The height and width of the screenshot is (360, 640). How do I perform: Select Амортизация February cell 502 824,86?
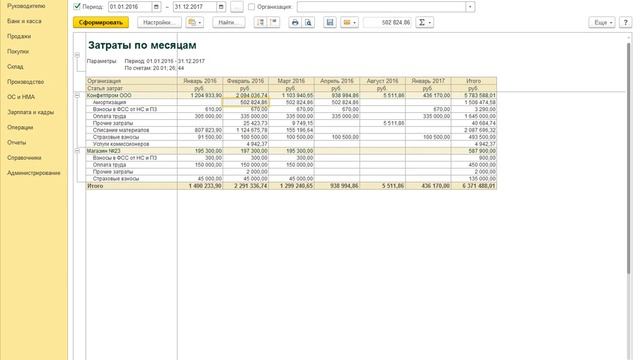(x=246, y=102)
